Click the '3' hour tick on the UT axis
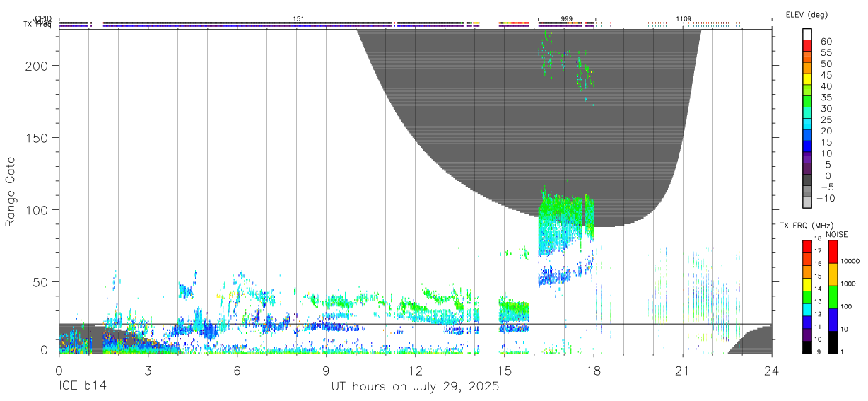 click(x=148, y=369)
